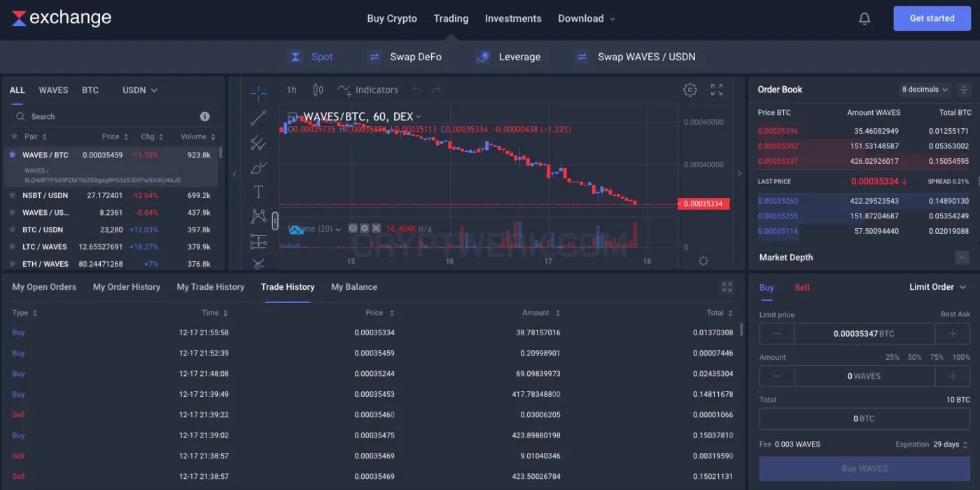Click the Spot trading icon

295,57
